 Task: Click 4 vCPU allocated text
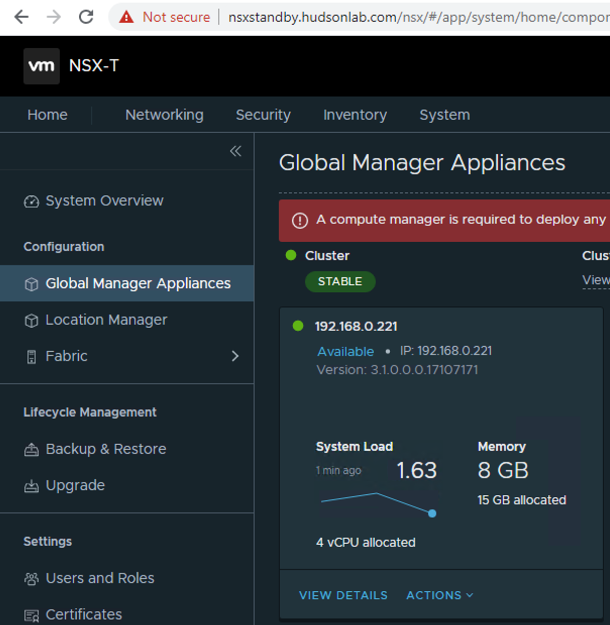point(366,542)
